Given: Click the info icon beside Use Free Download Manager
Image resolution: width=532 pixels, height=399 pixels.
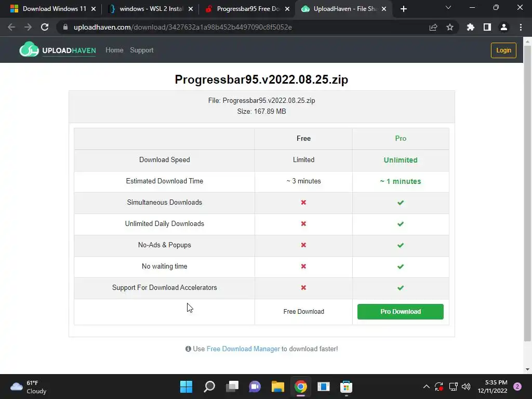Looking at the screenshot, I should point(188,349).
